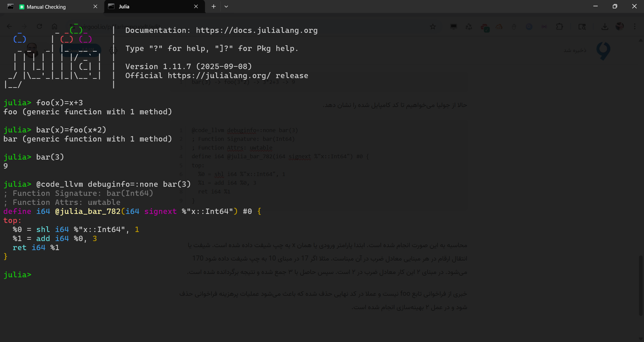Open a new terminal tab with plus button
This screenshot has width=644, height=342.
tap(213, 6)
